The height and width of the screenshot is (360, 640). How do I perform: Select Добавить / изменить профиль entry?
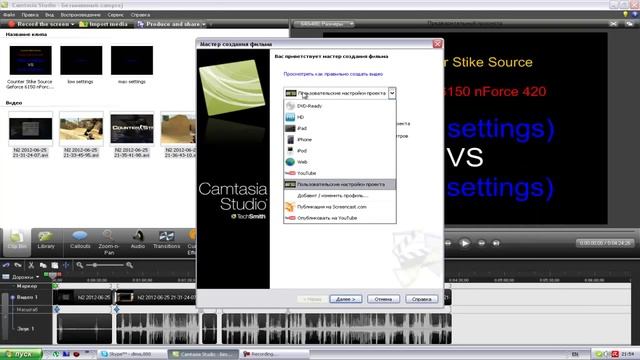(x=340, y=196)
